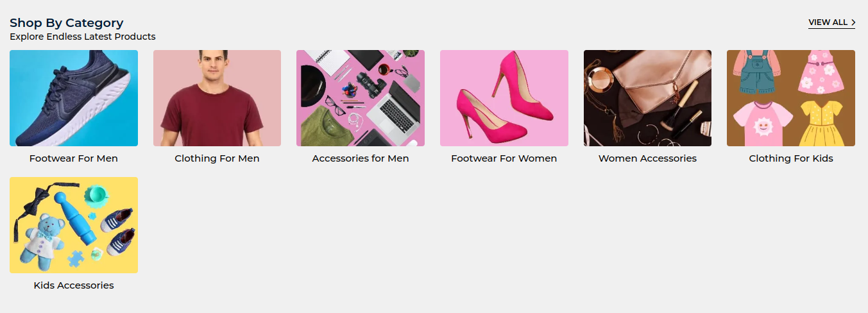Open the blue sneaker Footwear For Men image
Image resolution: width=868 pixels, height=313 pixels.
[x=74, y=98]
